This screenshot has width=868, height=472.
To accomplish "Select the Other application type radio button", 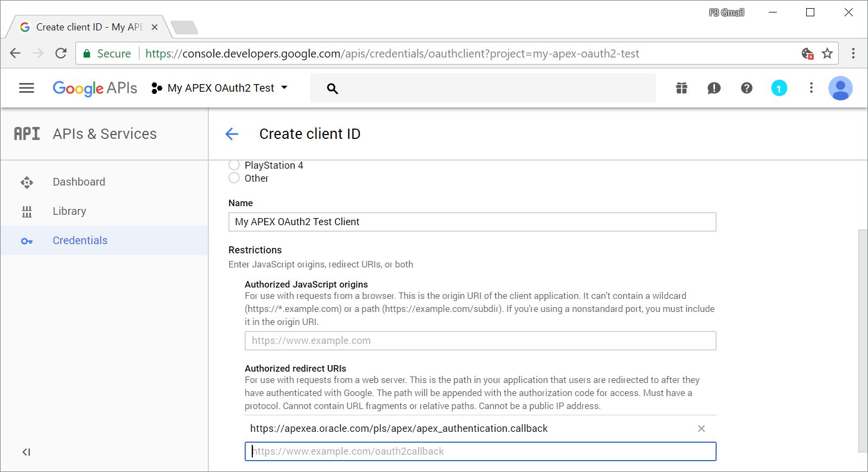I will pos(234,178).
